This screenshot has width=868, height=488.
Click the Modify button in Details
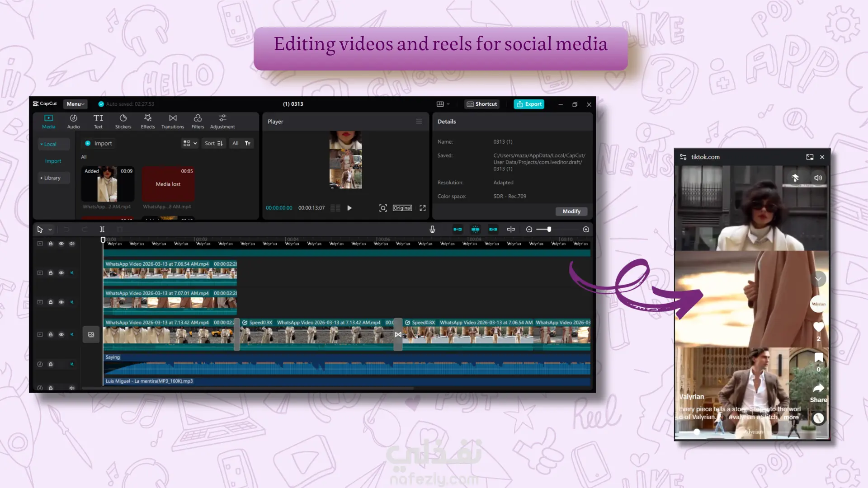571,211
